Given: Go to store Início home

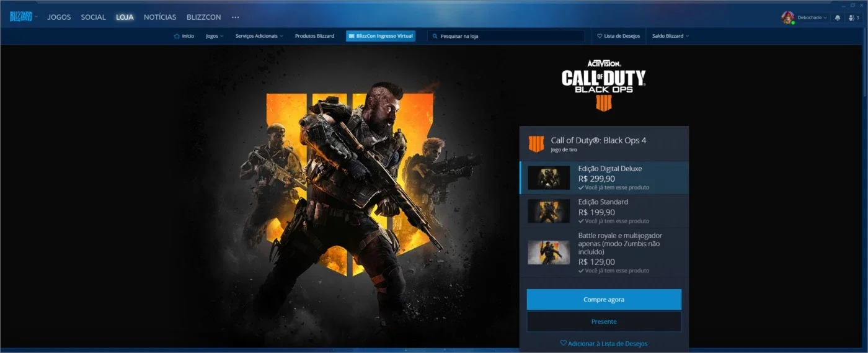Looking at the screenshot, I should (x=184, y=36).
